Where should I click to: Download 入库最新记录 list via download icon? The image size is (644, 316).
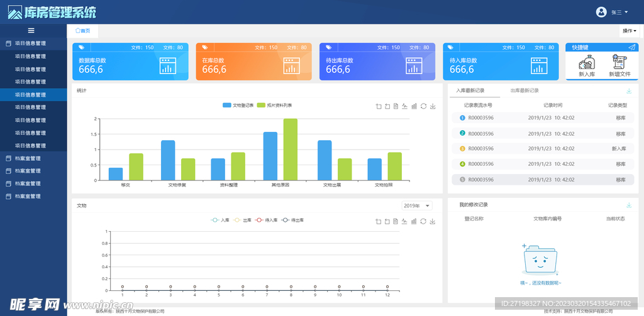(x=629, y=91)
